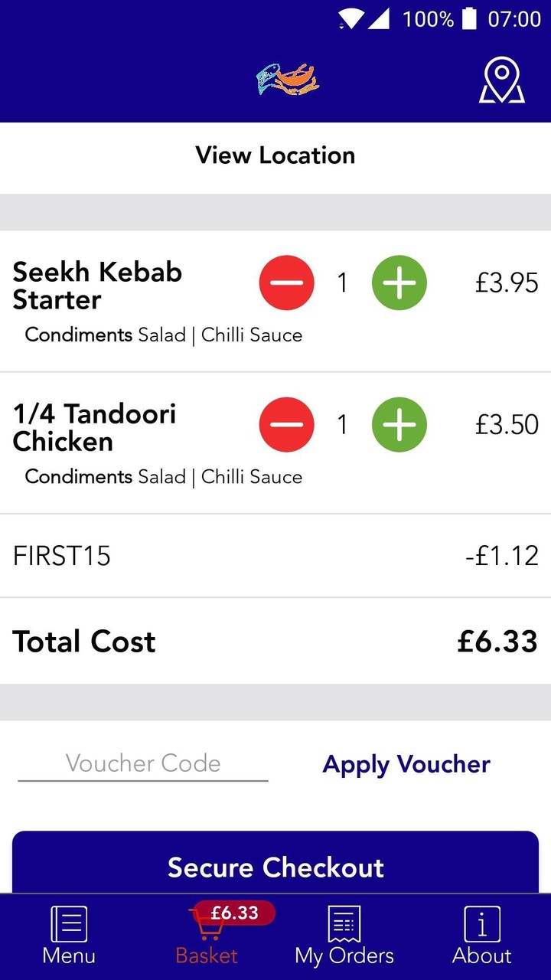551x980 pixels.
Task: Focus the Voucher Code field
Action: tap(143, 763)
